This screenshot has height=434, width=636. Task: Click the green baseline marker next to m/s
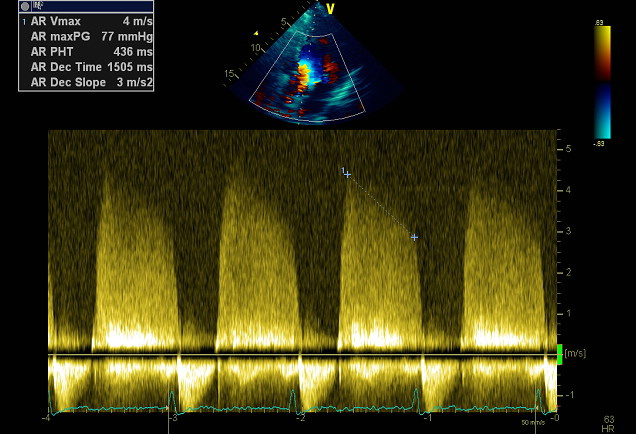(559, 354)
